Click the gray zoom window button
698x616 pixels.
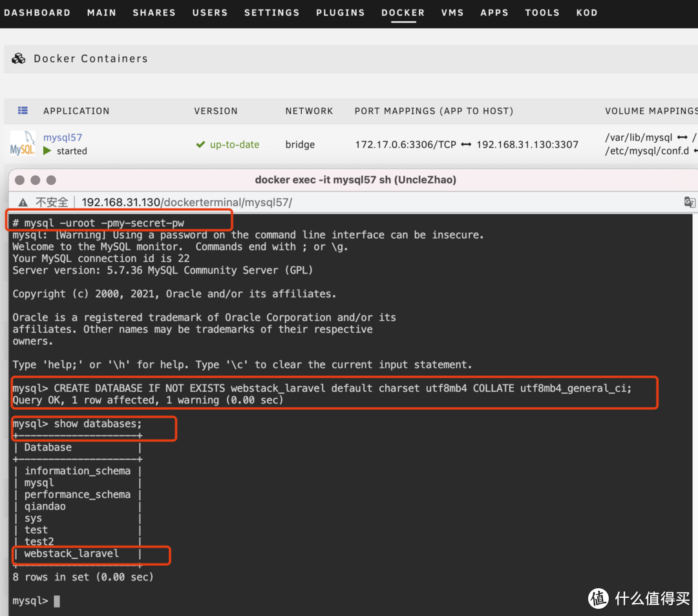click(51, 180)
